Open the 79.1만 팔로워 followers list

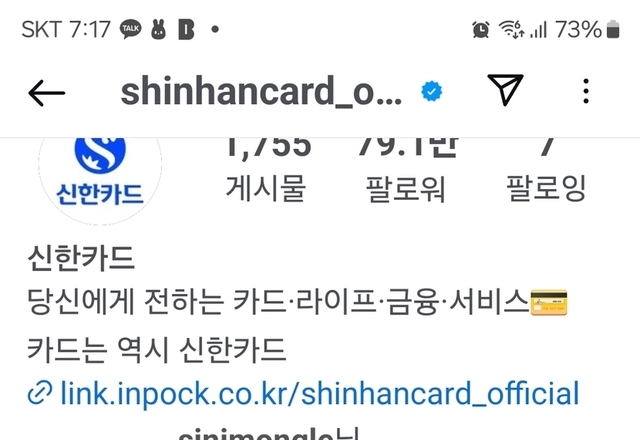(x=406, y=171)
